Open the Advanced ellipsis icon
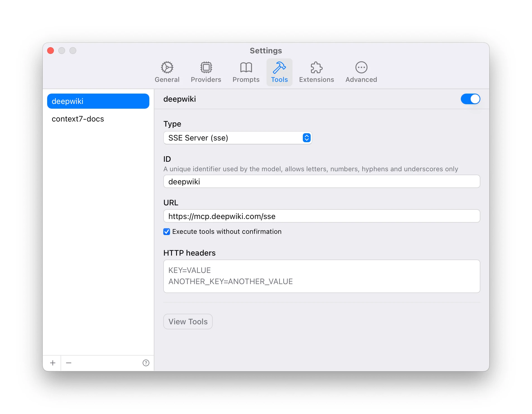 coord(361,67)
